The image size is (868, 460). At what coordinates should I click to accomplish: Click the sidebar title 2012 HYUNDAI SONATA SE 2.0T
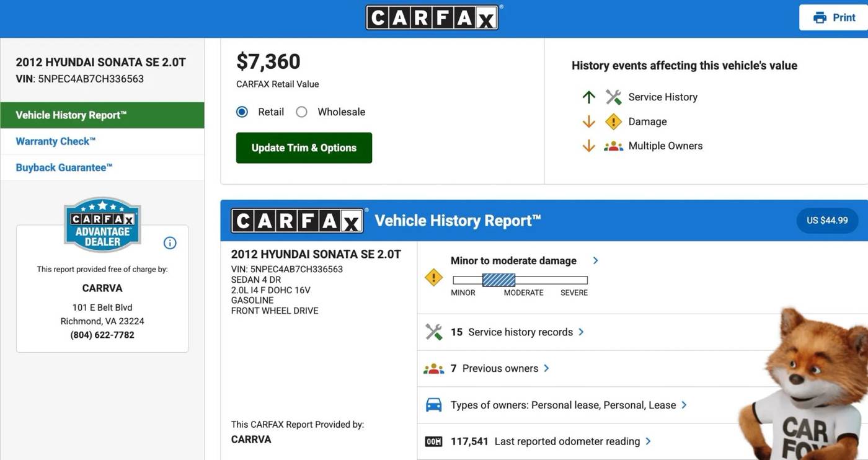point(100,63)
